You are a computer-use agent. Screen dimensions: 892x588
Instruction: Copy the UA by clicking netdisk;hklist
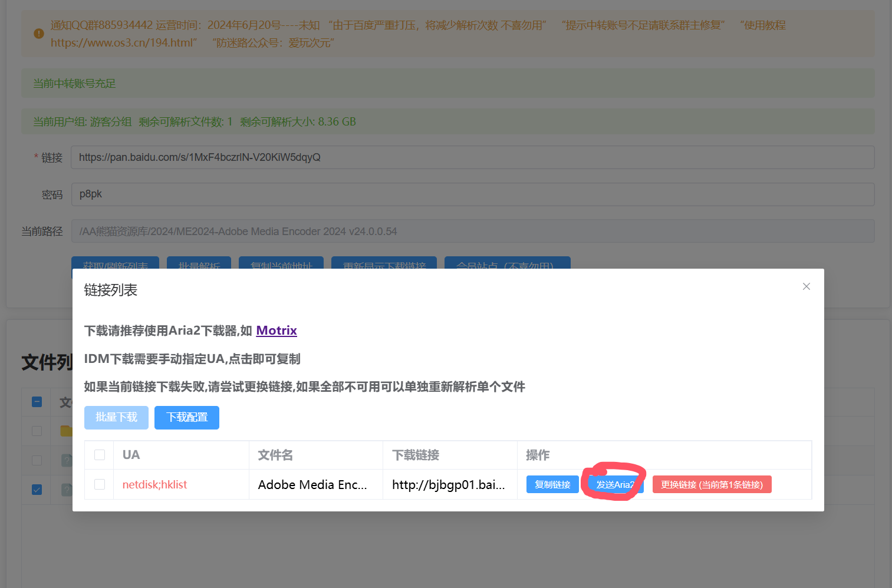pos(154,484)
